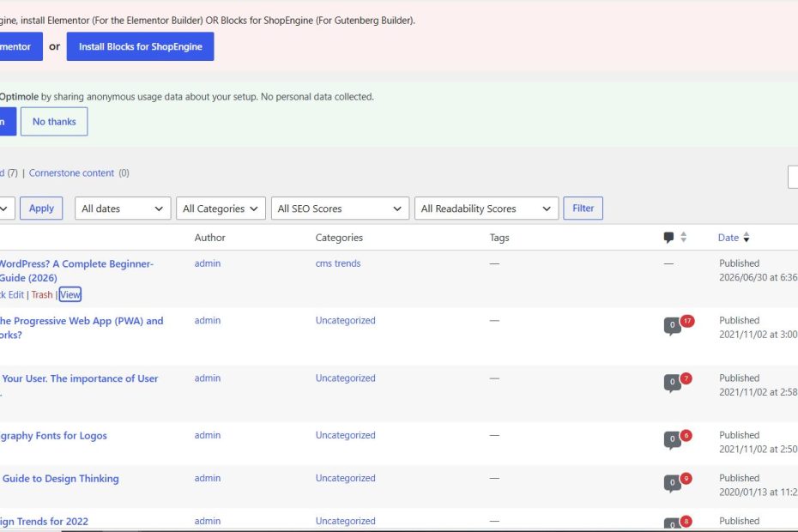The image size is (798, 532).
Task: Dismiss Optimole notice with No thanks
Action: point(54,122)
